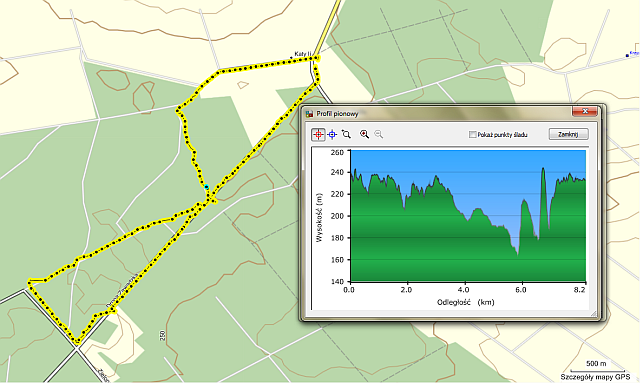Click the track's northeast corner near Kąty II
640x383 pixels.
[316, 58]
